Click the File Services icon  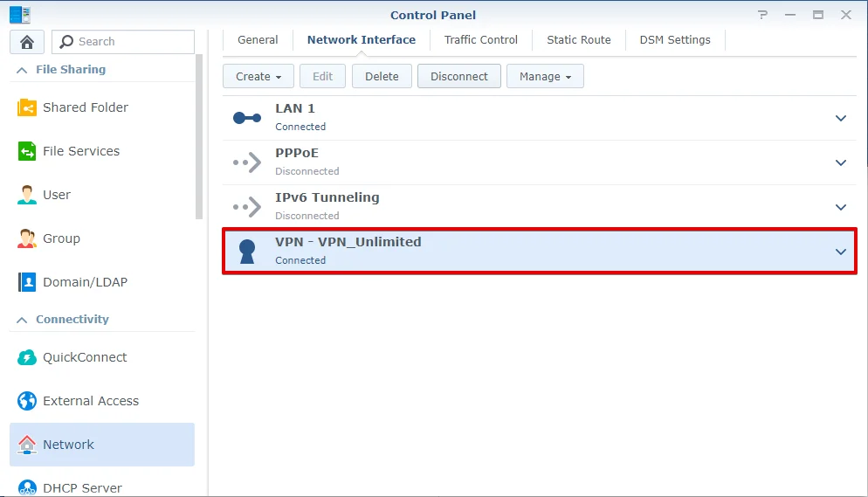(x=27, y=151)
